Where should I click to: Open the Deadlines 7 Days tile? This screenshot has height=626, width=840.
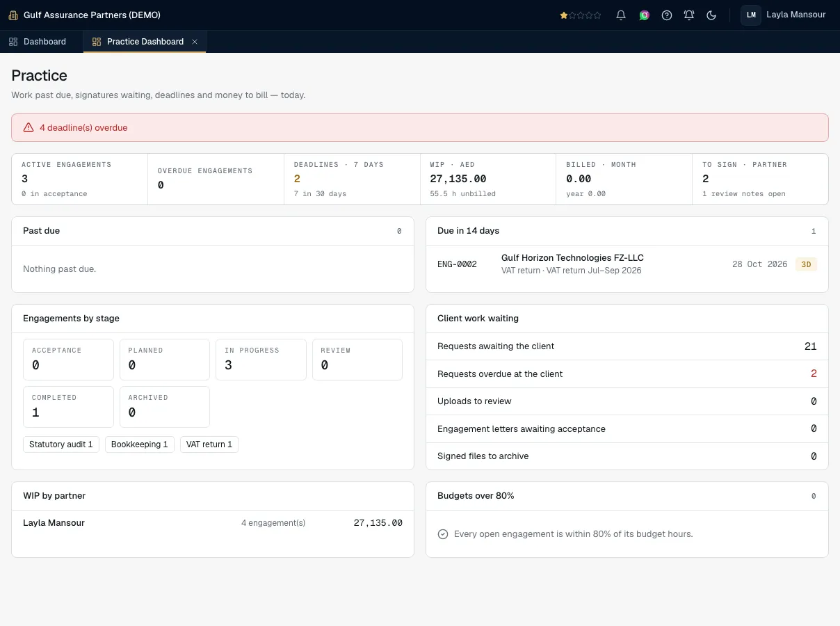point(353,179)
